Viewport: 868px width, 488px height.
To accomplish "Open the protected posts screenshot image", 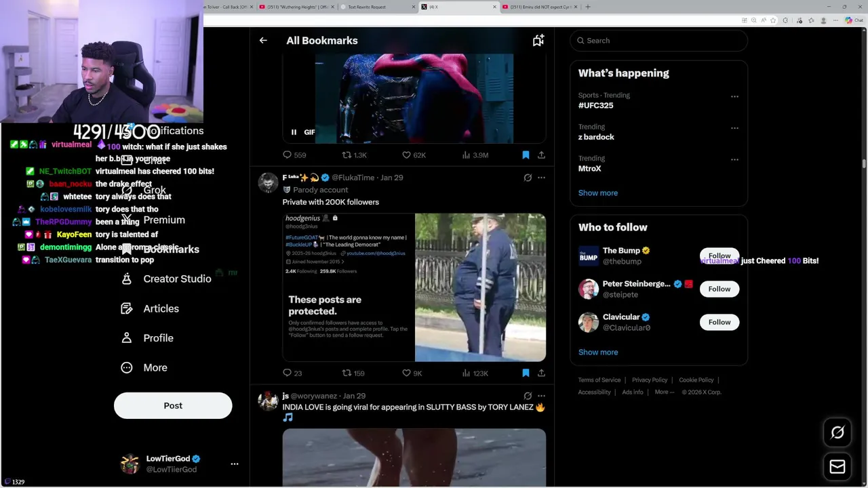I will click(348, 287).
